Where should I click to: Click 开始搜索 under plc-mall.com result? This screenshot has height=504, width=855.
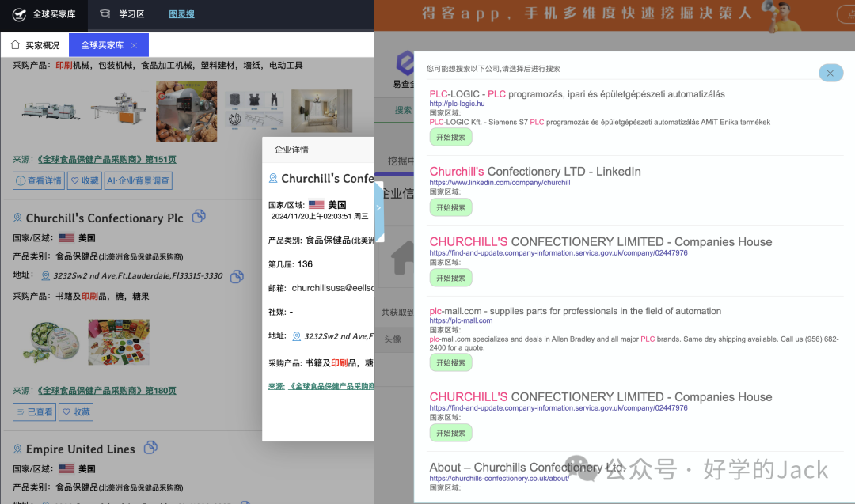pyautogui.click(x=451, y=363)
